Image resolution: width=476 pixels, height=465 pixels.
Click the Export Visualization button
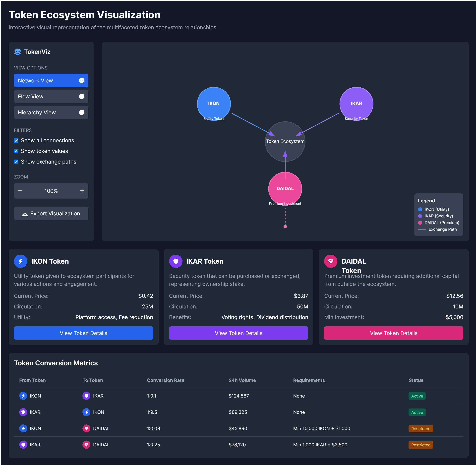point(51,213)
